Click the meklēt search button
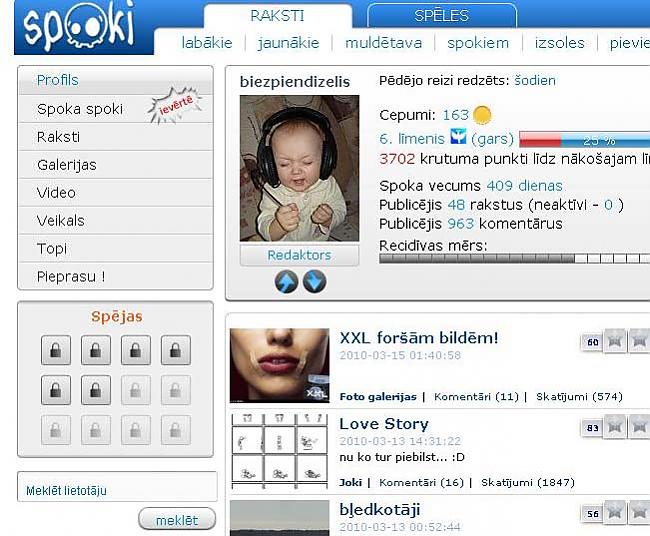Screen dimensions: 650x536 (x=177, y=519)
